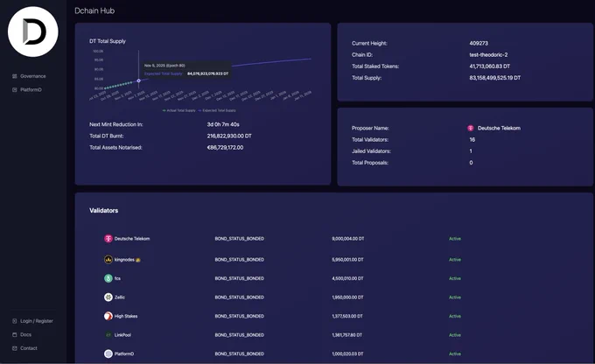Click Total Supply value 83,158,499,525.19 DT
595x364 pixels.
pos(495,78)
